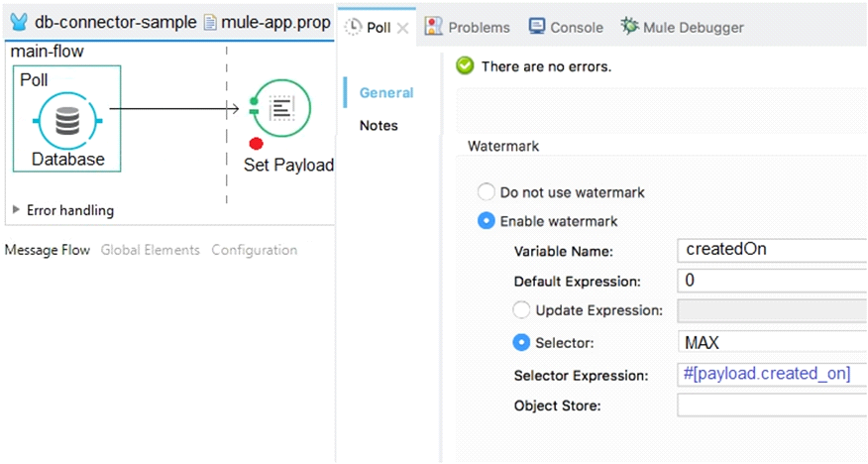Click the disabled Update Expression field
This screenshot has height=464, width=868.
coord(772,311)
